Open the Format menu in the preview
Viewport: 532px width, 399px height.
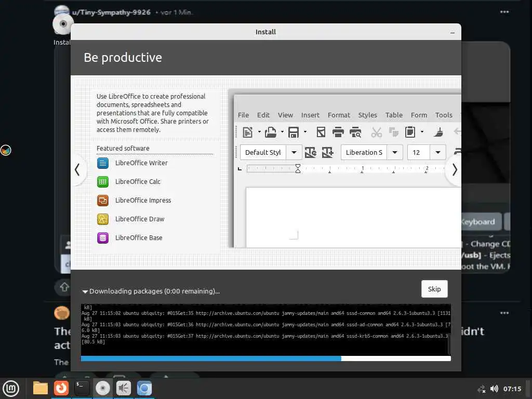[x=339, y=115]
